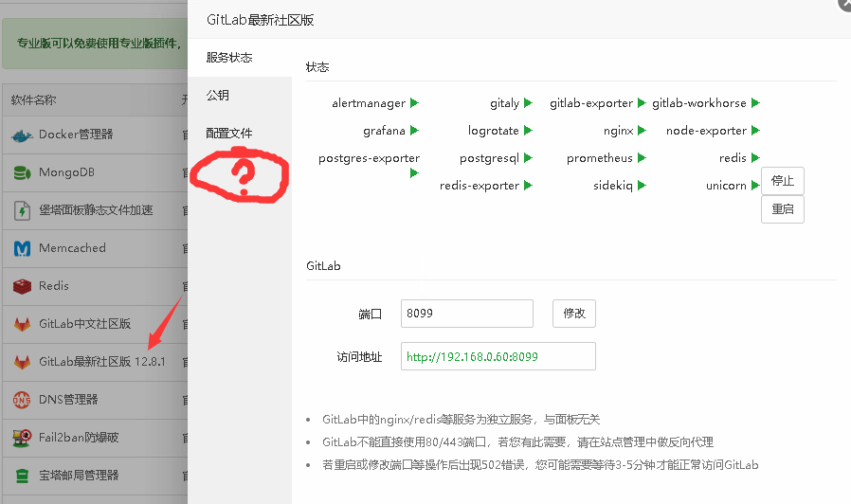Restart GitLab with 重启 button

coord(782,209)
